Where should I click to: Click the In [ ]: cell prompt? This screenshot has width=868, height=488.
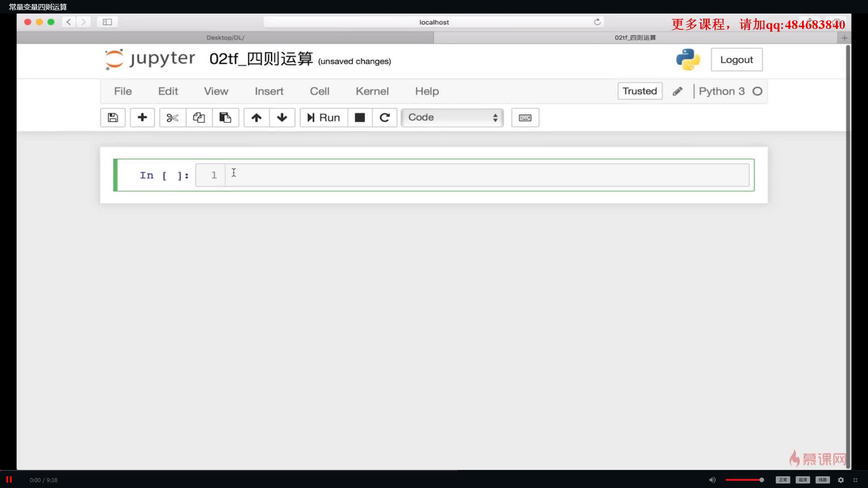pos(164,175)
